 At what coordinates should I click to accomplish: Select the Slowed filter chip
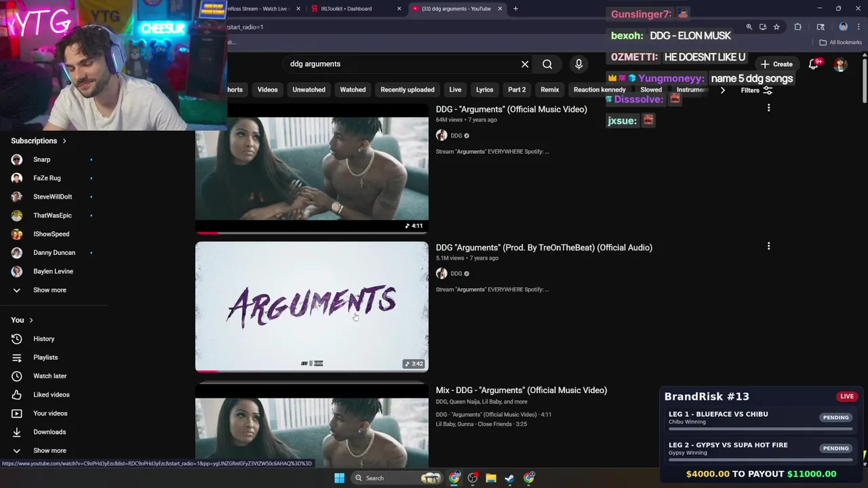(651, 89)
